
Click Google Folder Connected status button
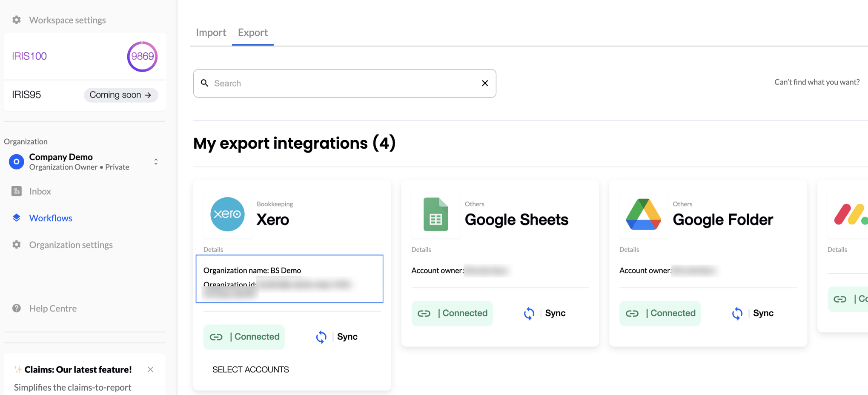[660, 313]
